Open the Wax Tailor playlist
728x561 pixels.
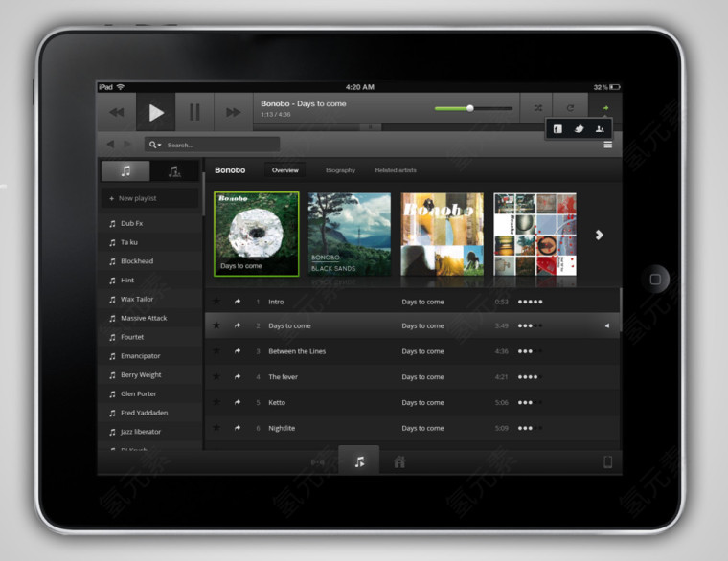coord(149,300)
